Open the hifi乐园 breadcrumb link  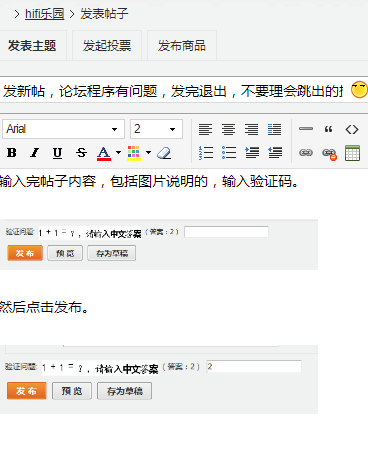click(44, 14)
